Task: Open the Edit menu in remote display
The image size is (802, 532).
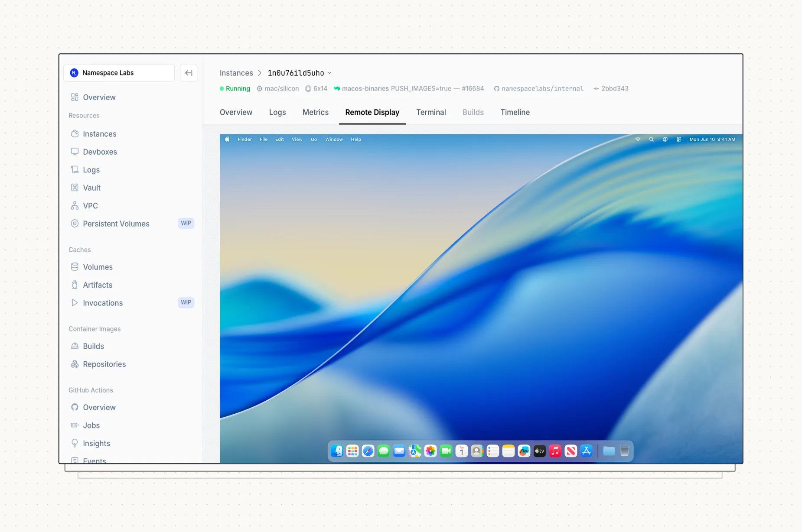Action: click(280, 139)
